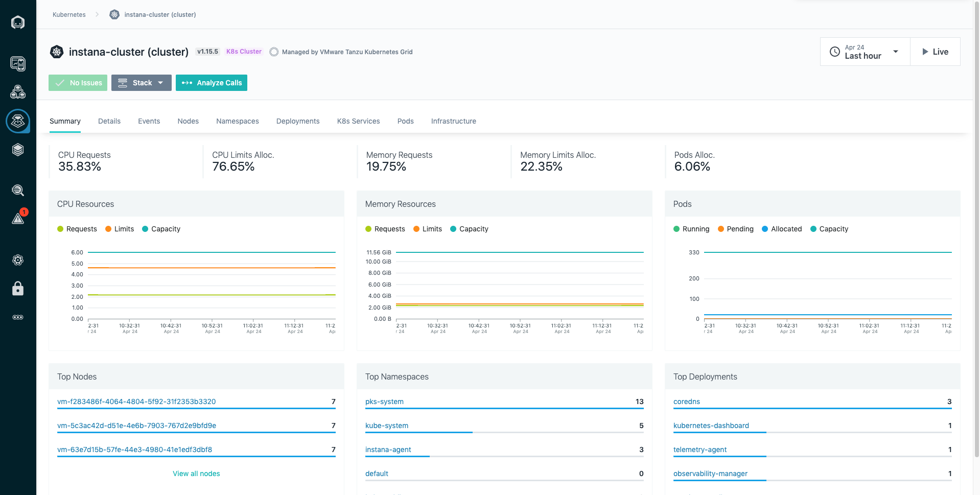Toggle the Requests series in CPU Resources legend

click(77, 229)
